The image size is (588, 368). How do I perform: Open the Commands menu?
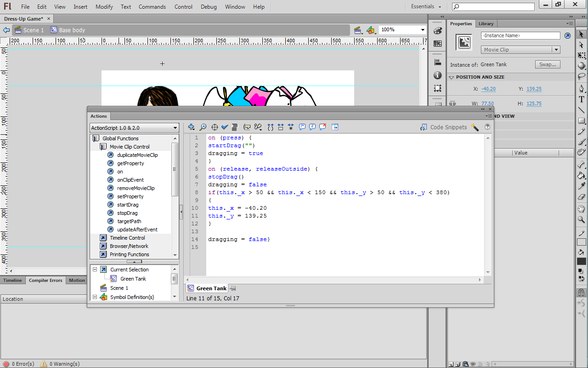coord(152,7)
